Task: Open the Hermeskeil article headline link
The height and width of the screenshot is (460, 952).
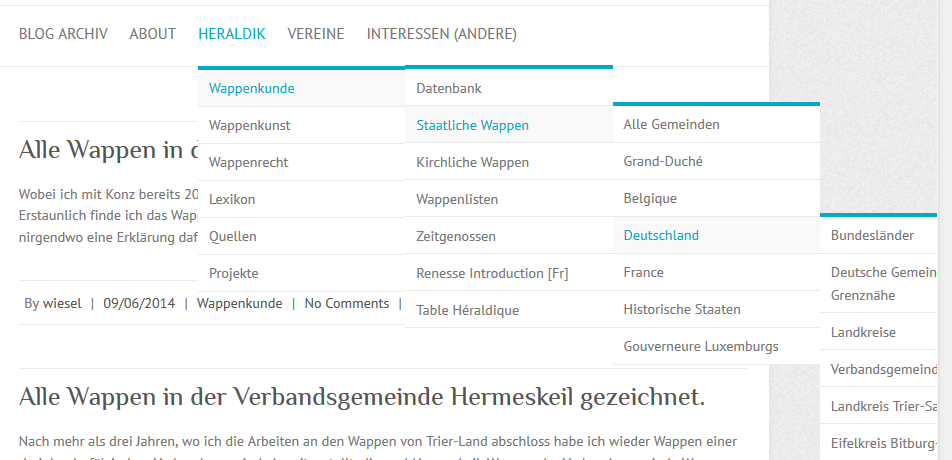Action: coord(362,397)
